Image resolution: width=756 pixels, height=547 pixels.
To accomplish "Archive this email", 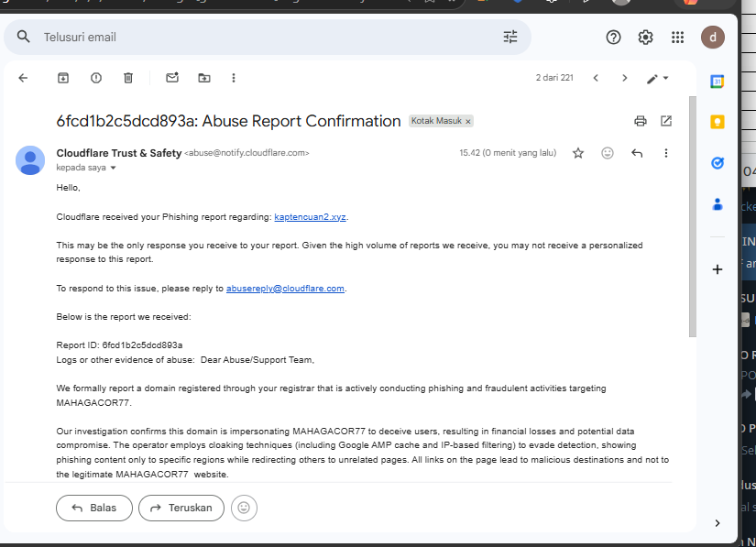I will [x=63, y=78].
